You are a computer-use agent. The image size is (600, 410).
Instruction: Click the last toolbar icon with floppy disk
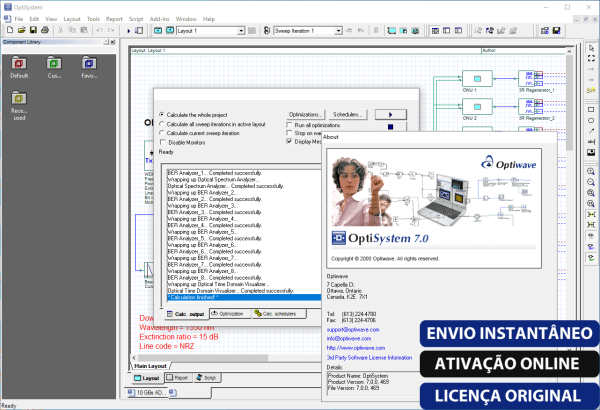tap(556, 31)
